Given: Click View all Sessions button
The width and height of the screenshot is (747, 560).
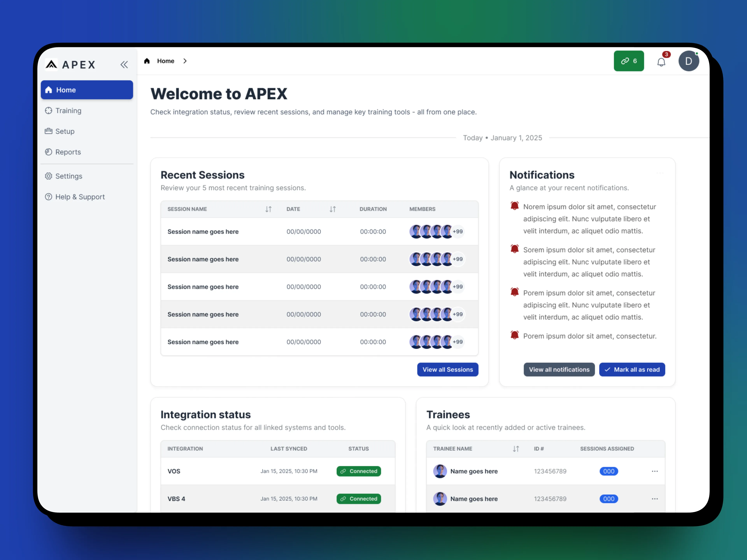Looking at the screenshot, I should click(448, 370).
